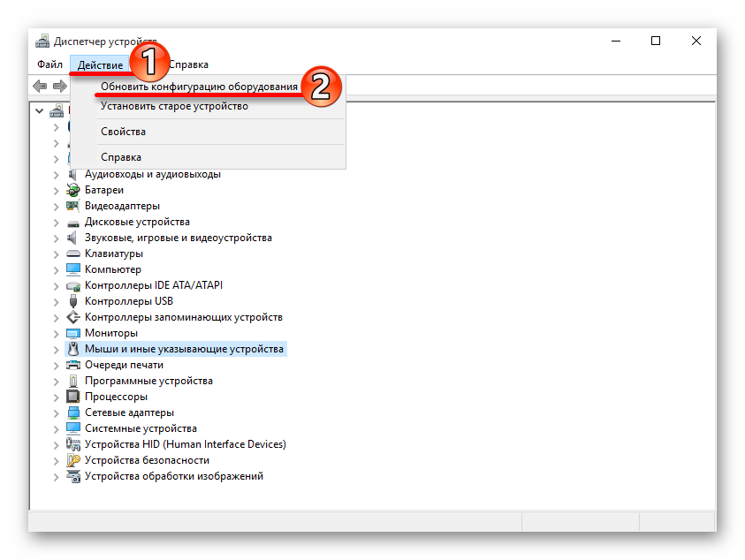Select Мыши и иные указывающие устройства
This screenshot has width=745, height=560.
tap(184, 349)
